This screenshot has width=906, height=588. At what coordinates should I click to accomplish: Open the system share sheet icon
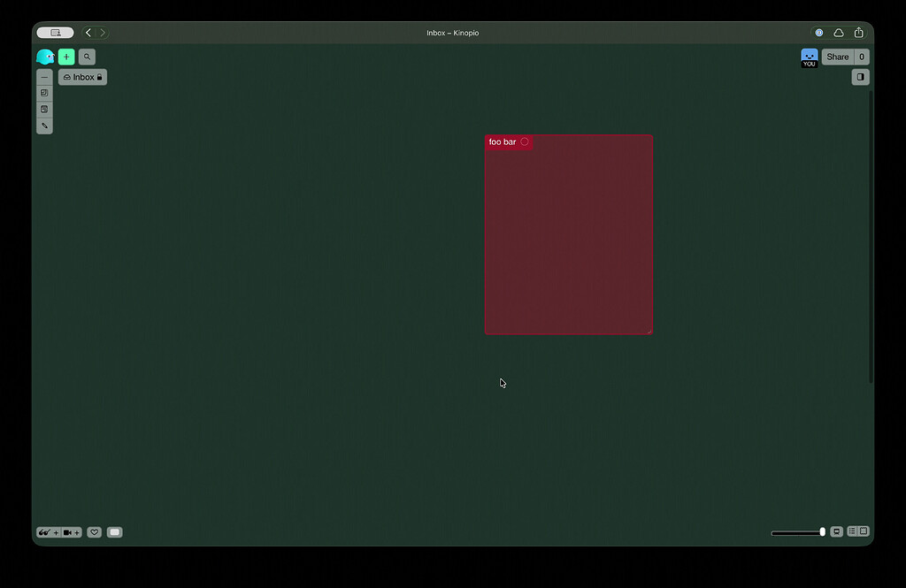(858, 33)
